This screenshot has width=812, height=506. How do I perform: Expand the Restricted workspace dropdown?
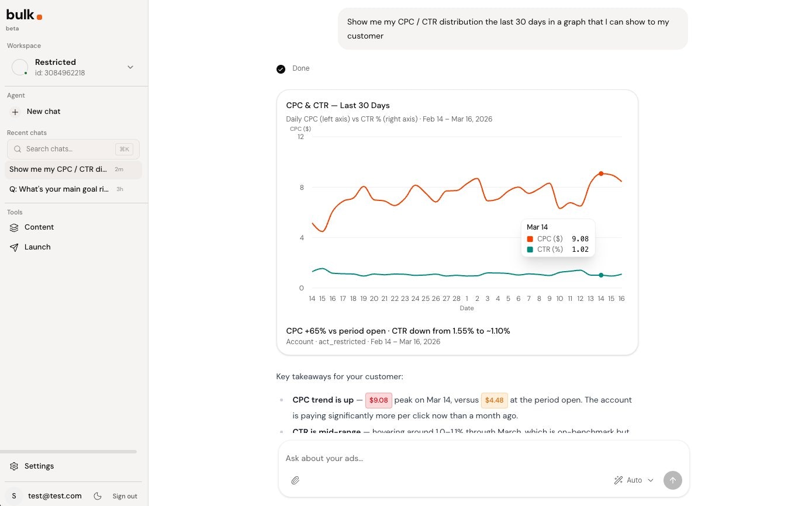coord(130,67)
